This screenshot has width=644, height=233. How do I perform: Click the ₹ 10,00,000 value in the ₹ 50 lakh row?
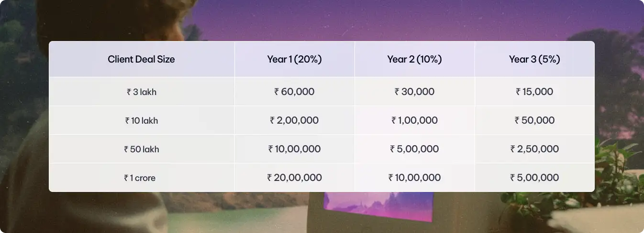tap(294, 149)
